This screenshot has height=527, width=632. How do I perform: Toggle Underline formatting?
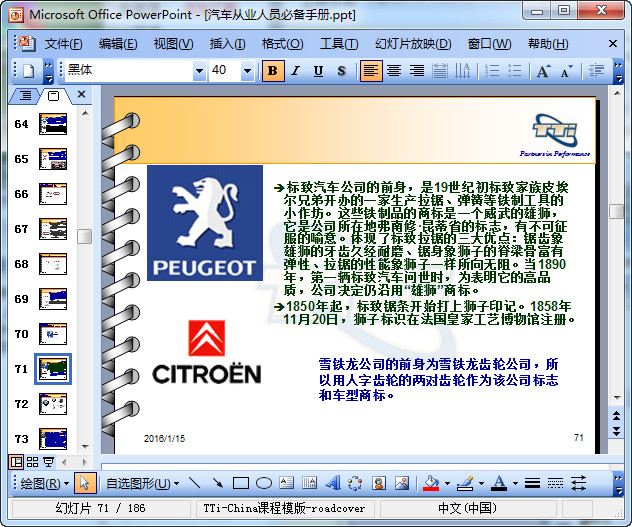[318, 71]
